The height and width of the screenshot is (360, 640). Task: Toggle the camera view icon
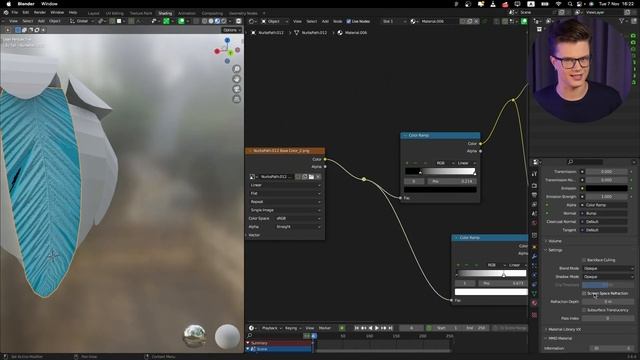point(237,89)
